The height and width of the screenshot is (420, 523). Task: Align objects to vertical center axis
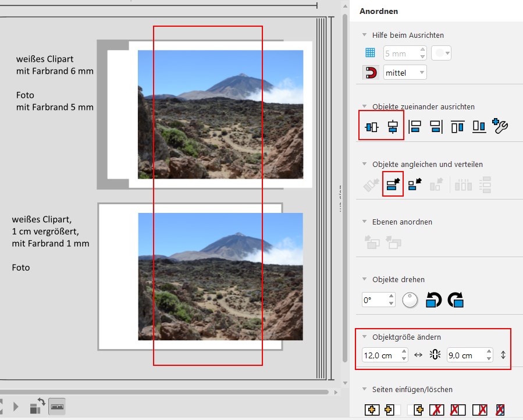pos(393,127)
